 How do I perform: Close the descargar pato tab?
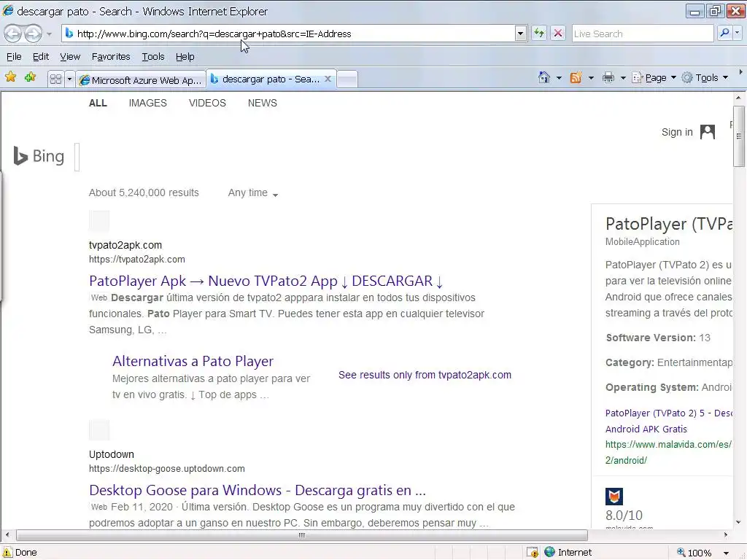pos(328,79)
